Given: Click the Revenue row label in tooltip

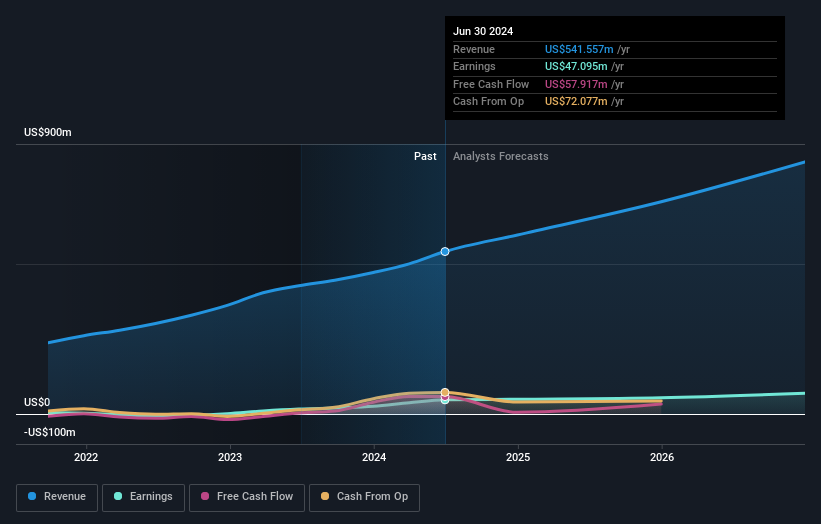Looking at the screenshot, I should [474, 49].
